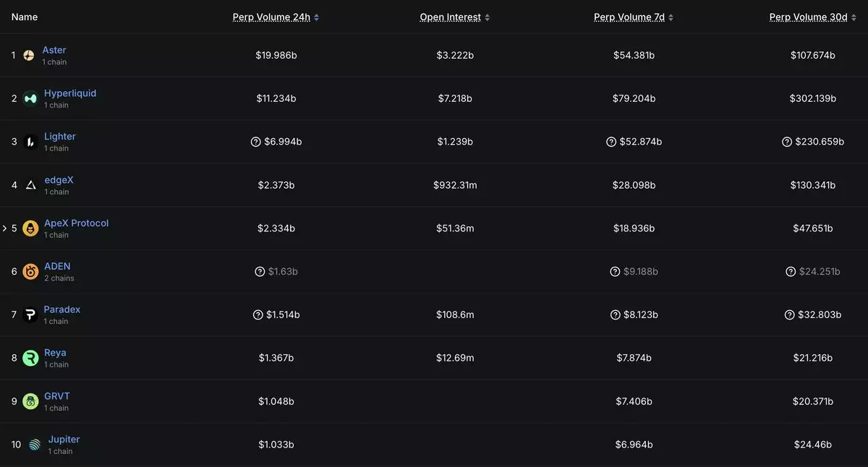Sort by Open Interest column
The height and width of the screenshot is (467, 868).
454,17
